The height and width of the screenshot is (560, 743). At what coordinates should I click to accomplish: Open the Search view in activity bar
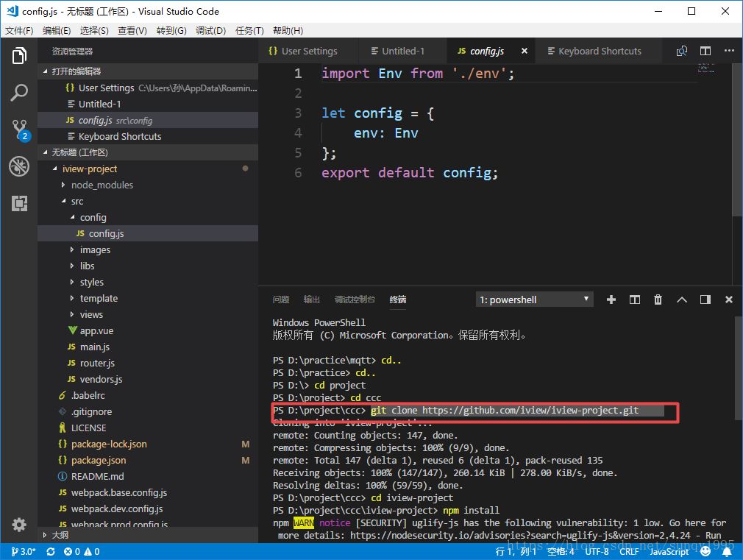tap(19, 93)
